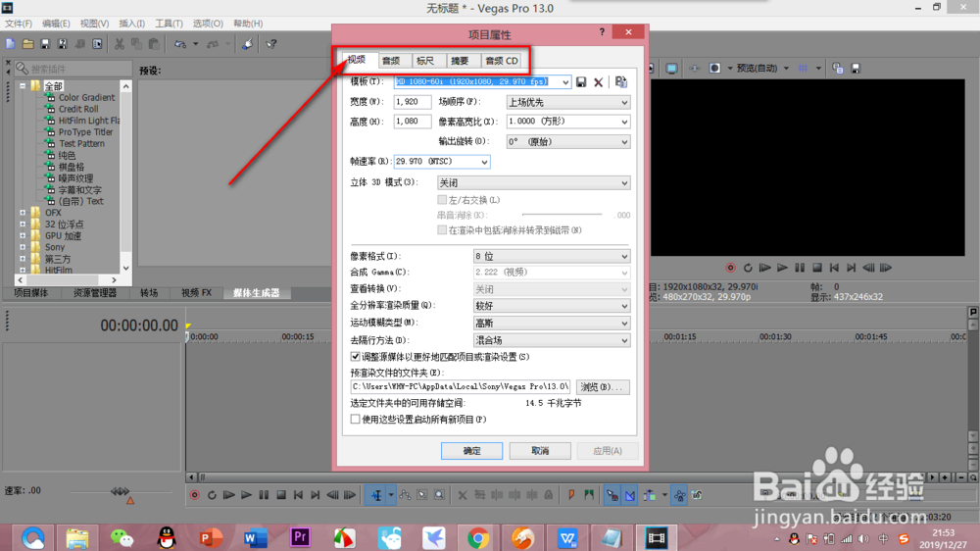Open the 项目媒体 panel tab
The width and height of the screenshot is (980, 551).
31,293
